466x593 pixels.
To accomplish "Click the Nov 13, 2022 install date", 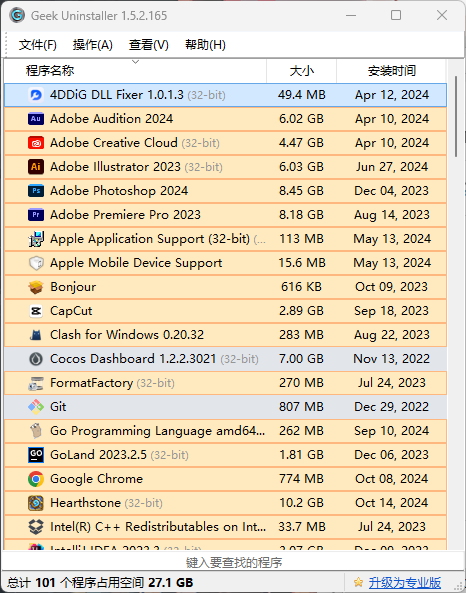I will coord(392,359).
